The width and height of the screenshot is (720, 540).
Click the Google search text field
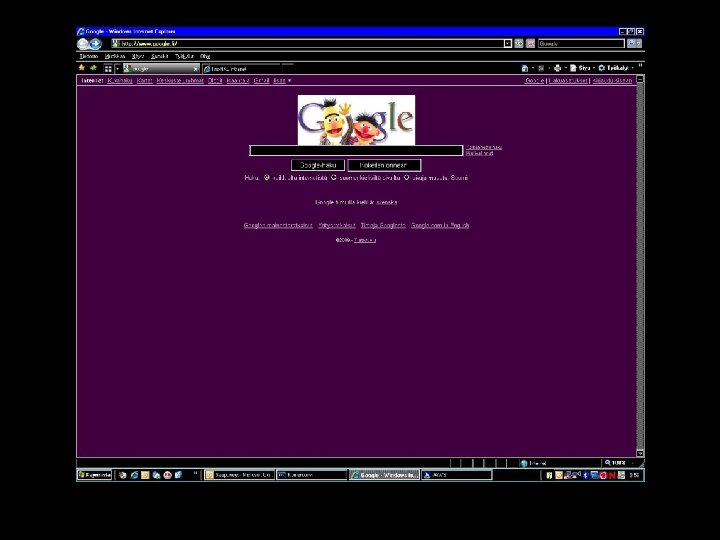(x=356, y=151)
